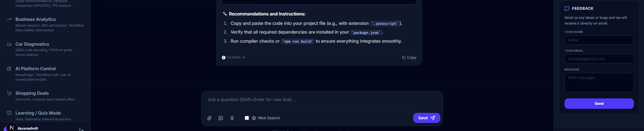Enable the Web Search checkbox

(247, 118)
